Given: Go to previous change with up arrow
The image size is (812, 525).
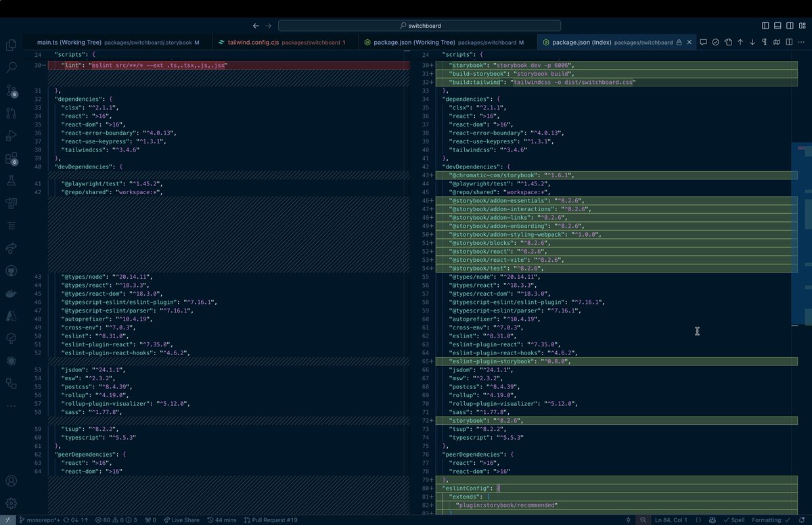Looking at the screenshot, I should 740,42.
